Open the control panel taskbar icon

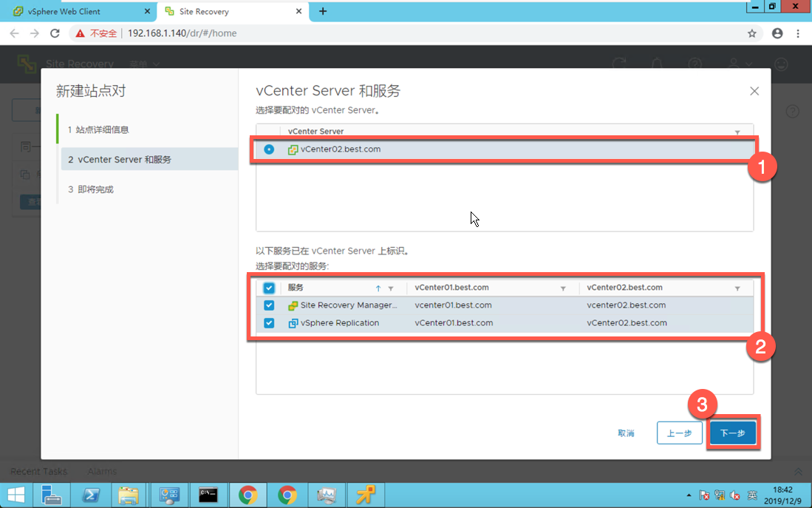tap(168, 495)
